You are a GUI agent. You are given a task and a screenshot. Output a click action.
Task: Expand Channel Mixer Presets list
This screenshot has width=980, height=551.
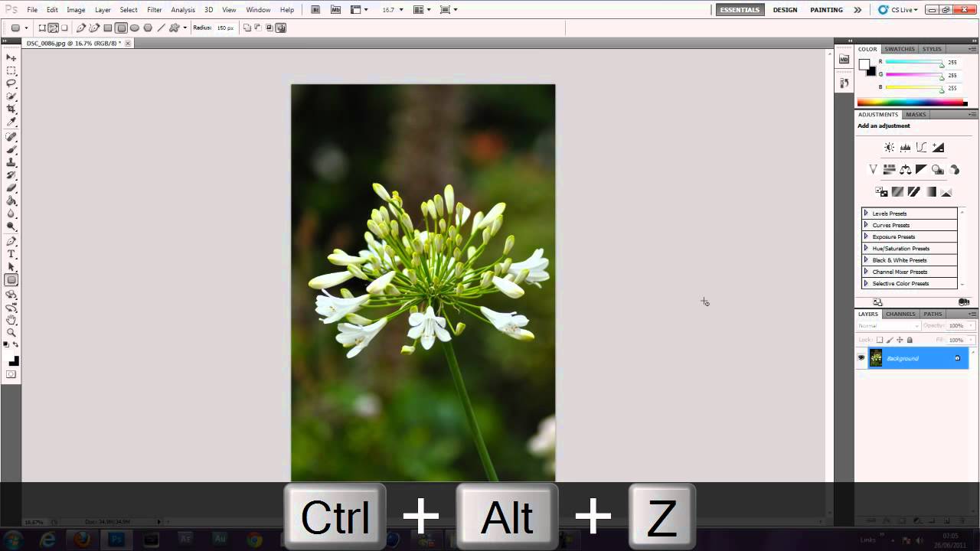(x=866, y=272)
